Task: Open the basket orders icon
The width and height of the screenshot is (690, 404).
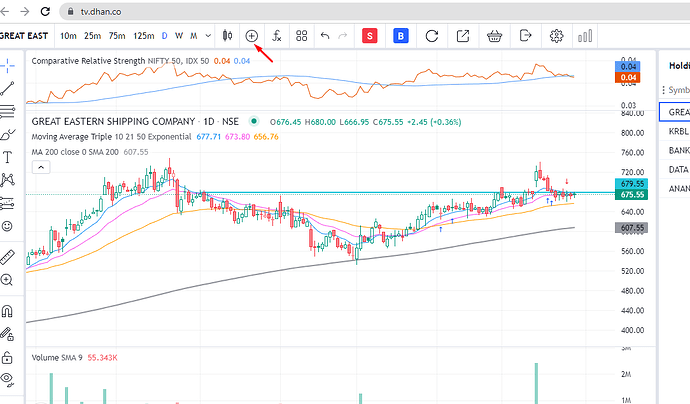Action: click(x=495, y=36)
